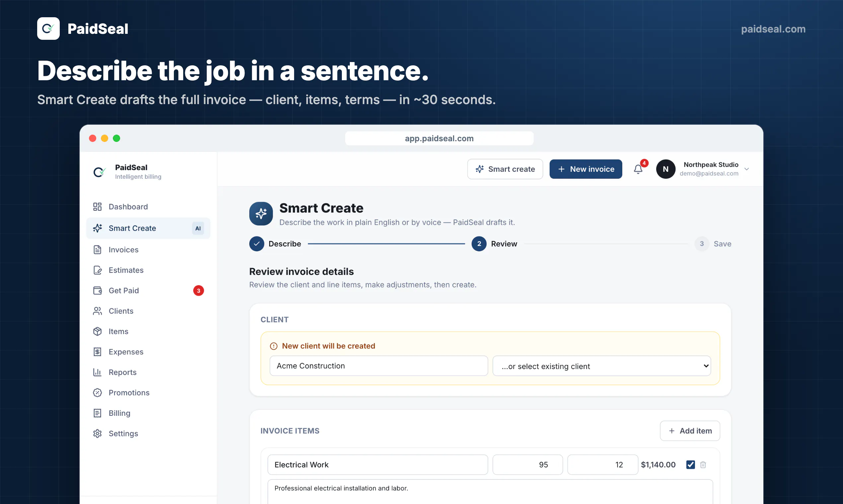Image resolution: width=843 pixels, height=504 pixels.
Task: Click the PaidSeal logo in the sidebar header
Action: pyautogui.click(x=100, y=172)
